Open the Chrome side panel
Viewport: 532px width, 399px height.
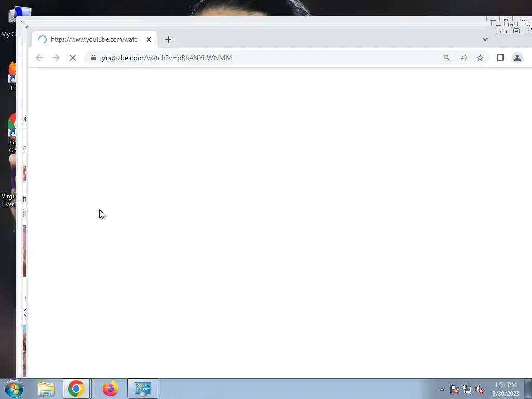(x=500, y=58)
